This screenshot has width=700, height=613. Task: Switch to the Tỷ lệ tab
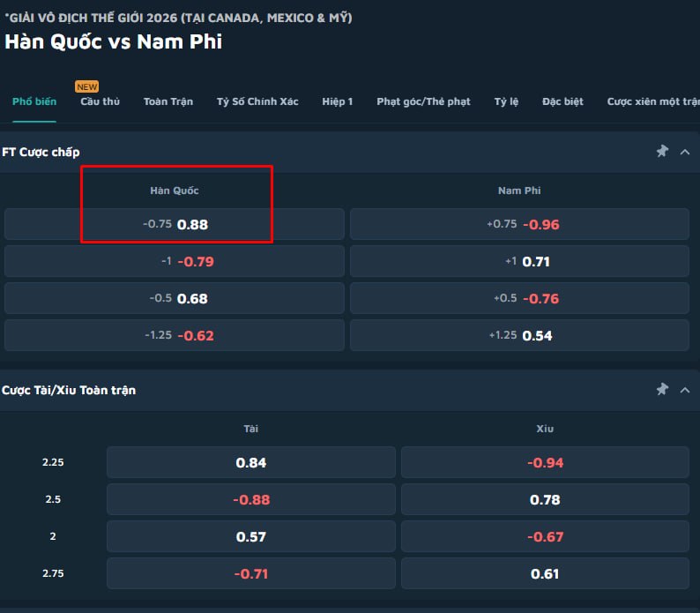point(506,101)
